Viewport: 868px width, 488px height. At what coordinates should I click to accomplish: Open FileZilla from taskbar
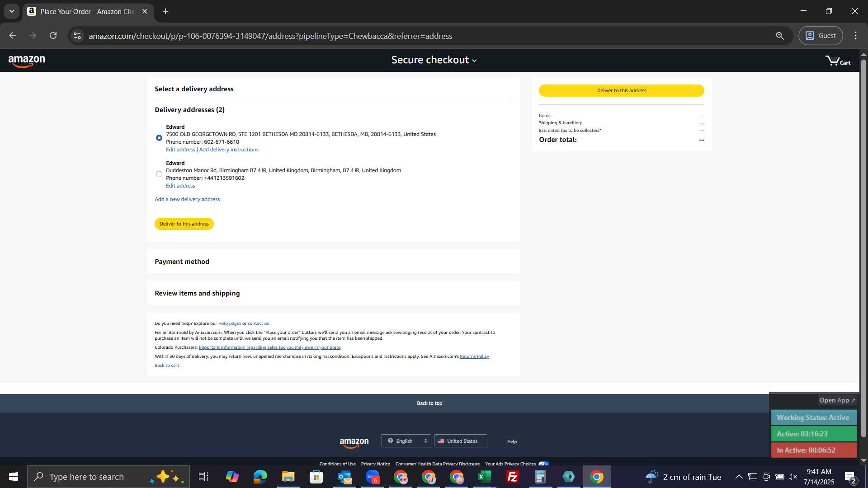click(512, 477)
